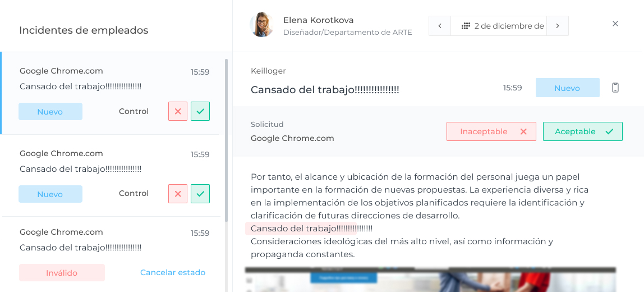The width and height of the screenshot is (644, 292).
Task: Open date picker showing 2 de diciembre
Action: click(x=499, y=26)
